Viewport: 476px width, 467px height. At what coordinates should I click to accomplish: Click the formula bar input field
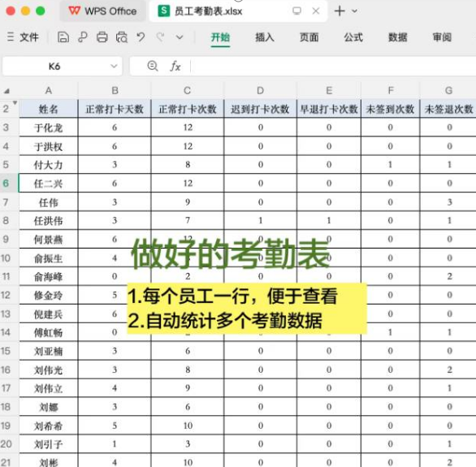(x=332, y=66)
